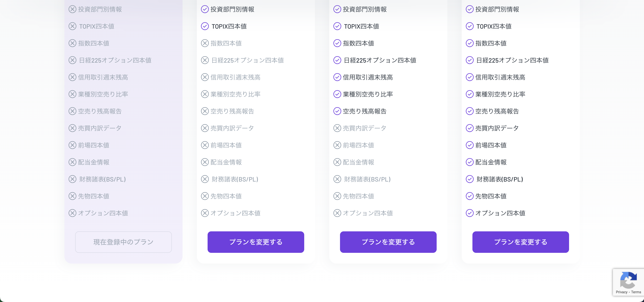The width and height of the screenshot is (644, 302).
Task: Click the second column's プランを変更する button
Action: pos(255,242)
